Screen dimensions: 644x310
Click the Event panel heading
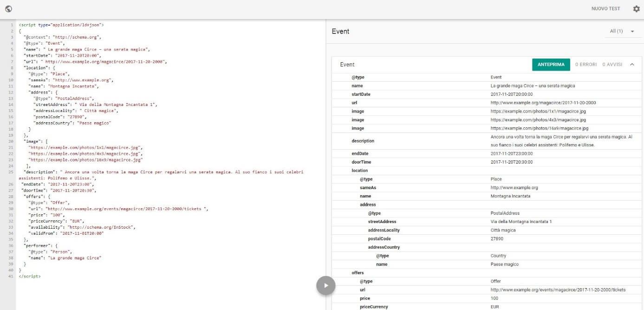point(340,32)
